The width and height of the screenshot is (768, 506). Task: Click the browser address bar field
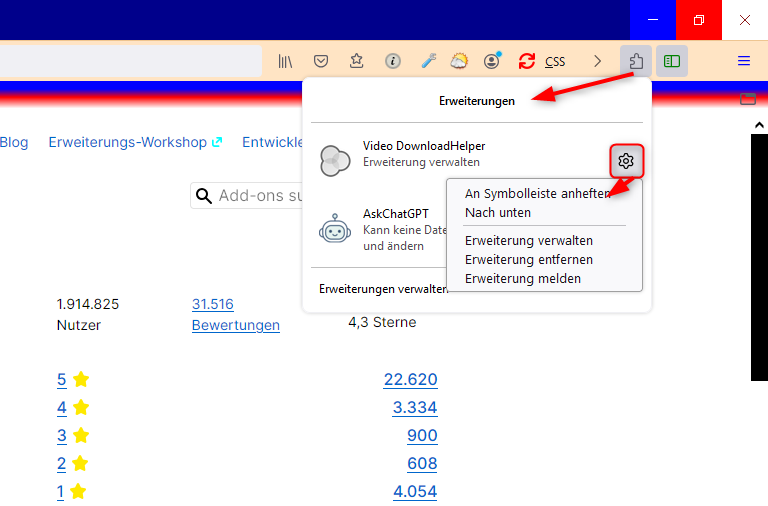click(x=131, y=61)
